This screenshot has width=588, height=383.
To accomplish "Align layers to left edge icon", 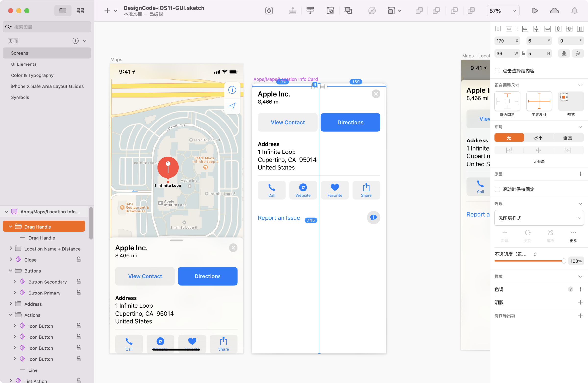I will click(x=525, y=29).
